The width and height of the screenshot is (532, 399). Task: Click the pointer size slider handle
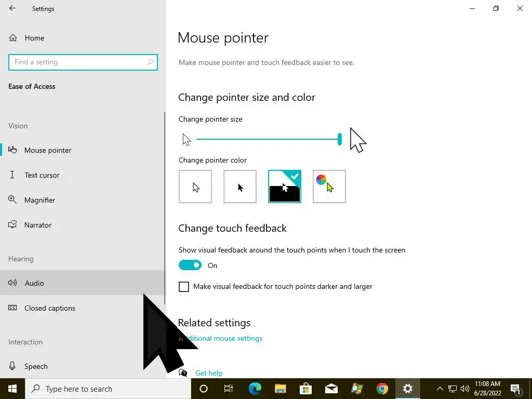(x=340, y=139)
